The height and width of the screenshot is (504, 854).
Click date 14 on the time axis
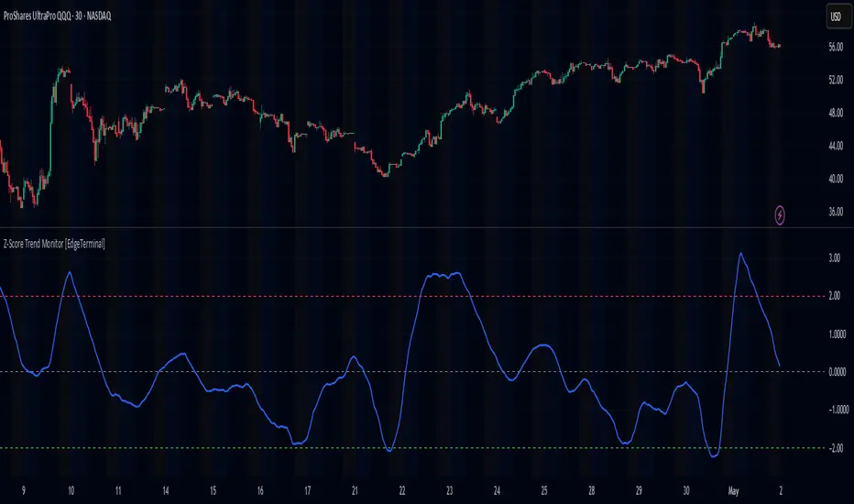click(166, 491)
